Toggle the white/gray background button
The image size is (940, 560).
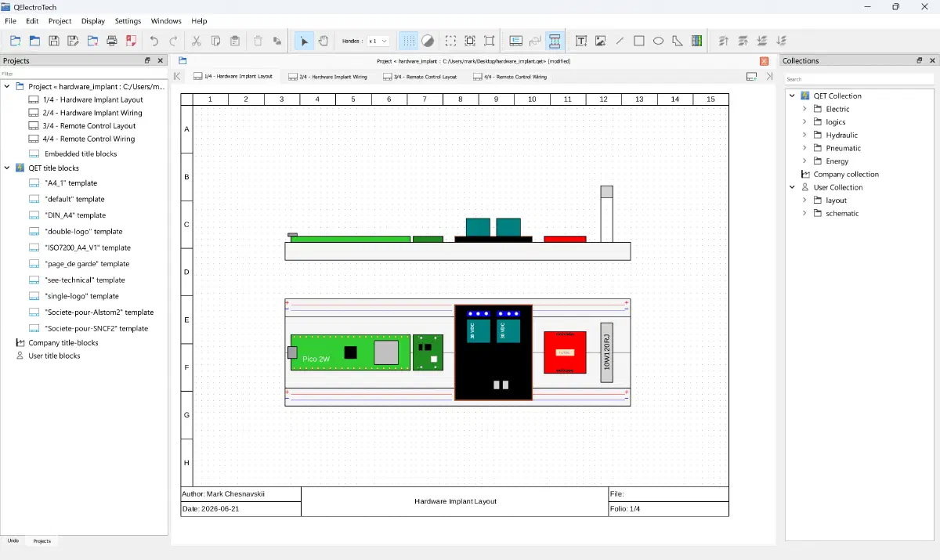point(428,41)
